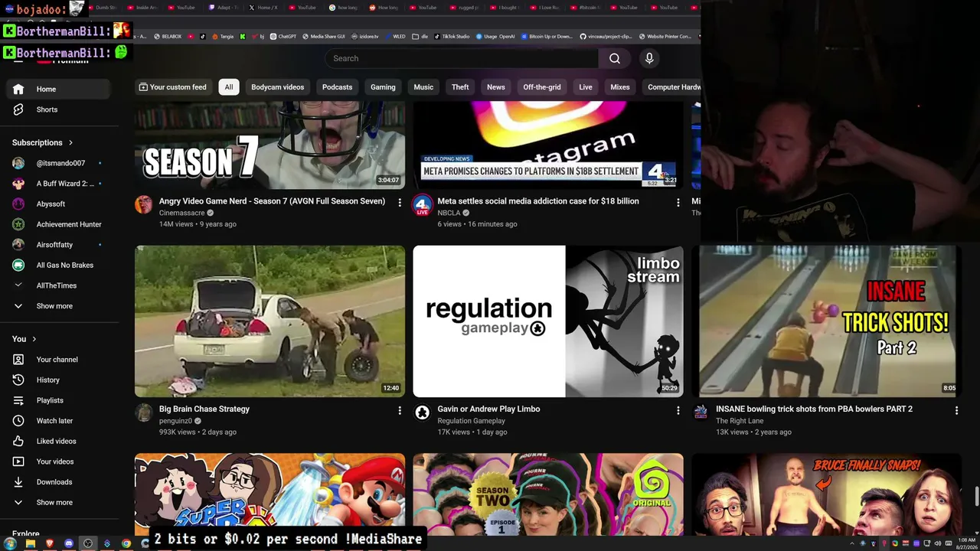The height and width of the screenshot is (551, 980).
Task: Open the Airsoftfatty subscription
Action: tap(59, 245)
